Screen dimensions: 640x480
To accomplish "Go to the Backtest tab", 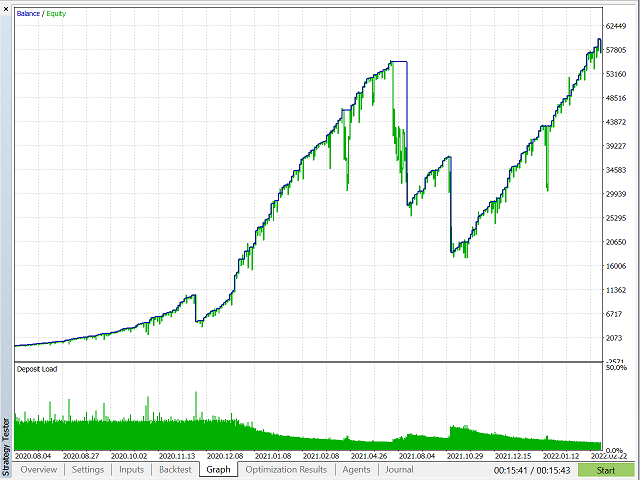I will pos(176,469).
